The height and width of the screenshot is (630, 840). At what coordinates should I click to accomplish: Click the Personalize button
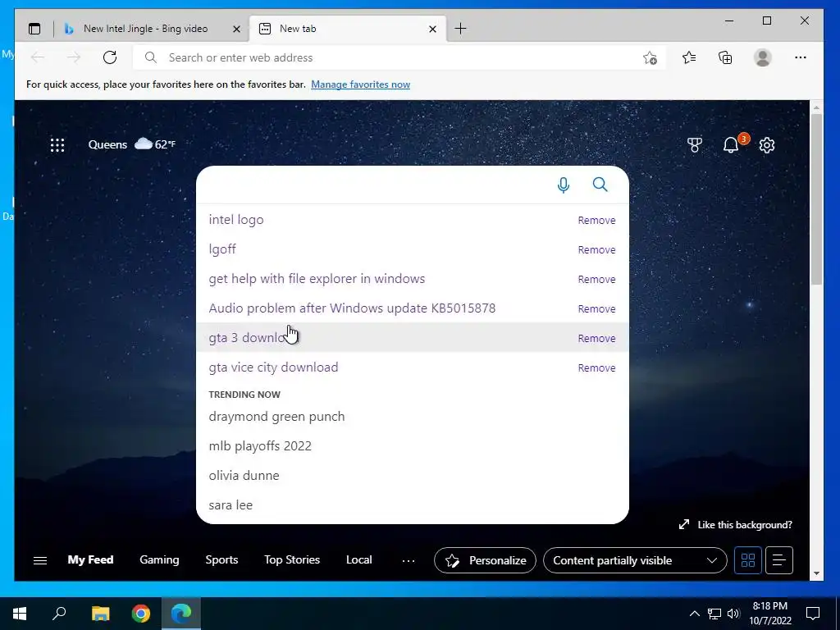coord(485,560)
